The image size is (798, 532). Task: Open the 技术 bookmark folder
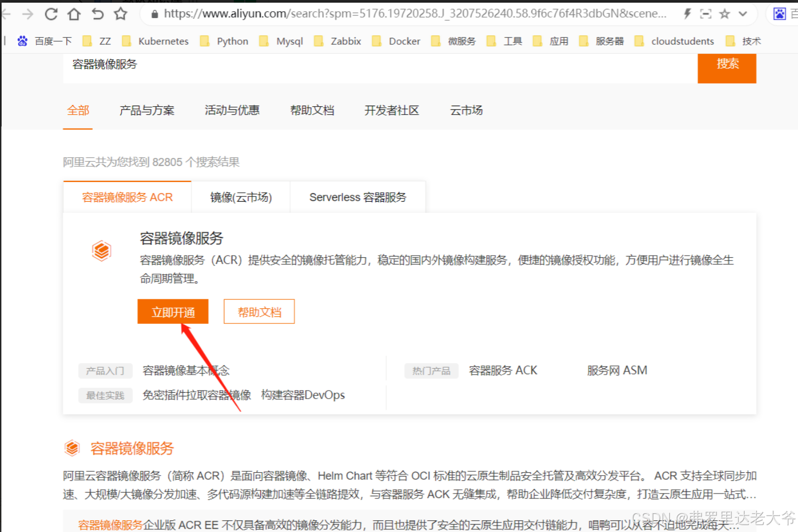pyautogui.click(x=744, y=41)
